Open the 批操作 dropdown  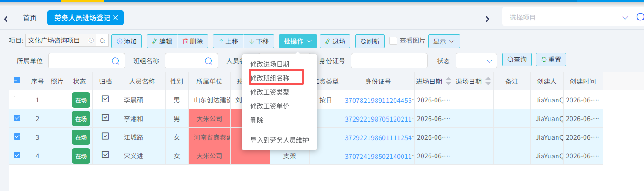pos(298,41)
